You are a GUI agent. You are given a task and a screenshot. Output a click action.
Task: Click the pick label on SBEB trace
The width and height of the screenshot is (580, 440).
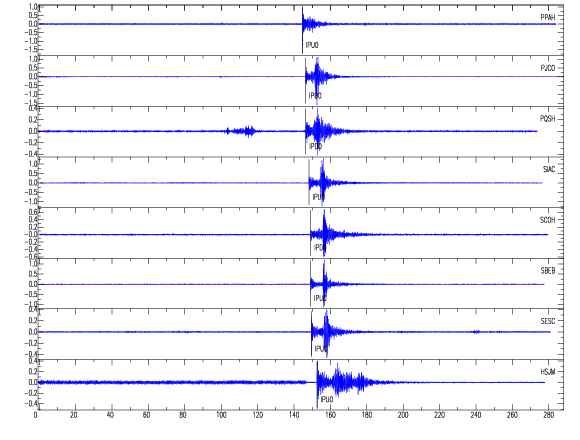point(320,298)
